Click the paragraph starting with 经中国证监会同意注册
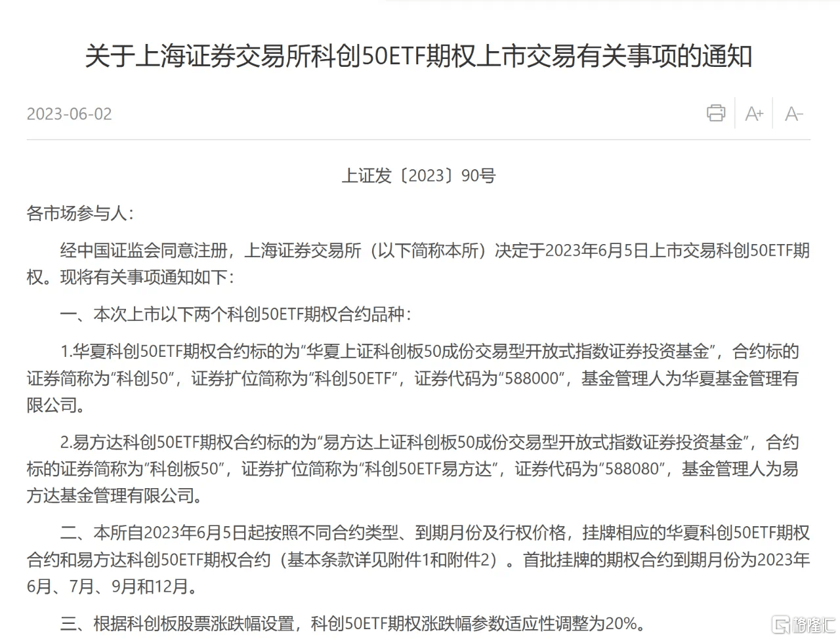 [418, 264]
